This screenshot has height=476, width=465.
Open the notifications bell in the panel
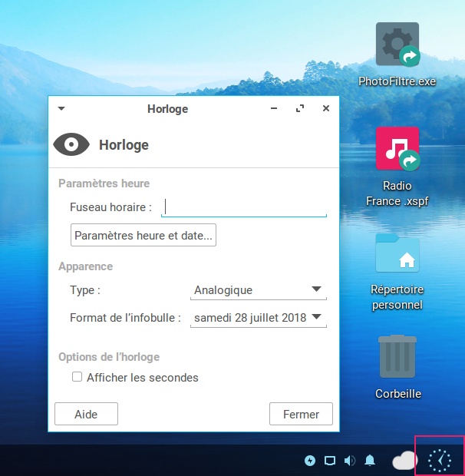[x=370, y=461]
